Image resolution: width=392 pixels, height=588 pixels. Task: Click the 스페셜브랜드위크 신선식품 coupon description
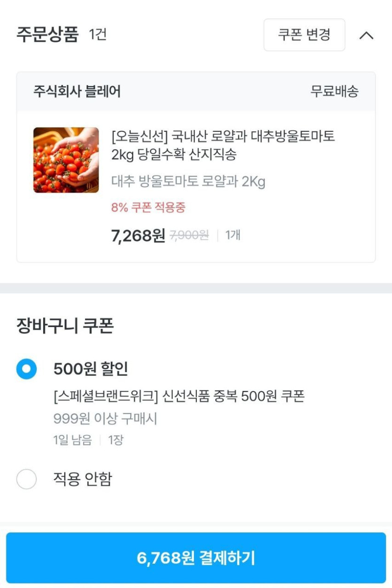[179, 397]
